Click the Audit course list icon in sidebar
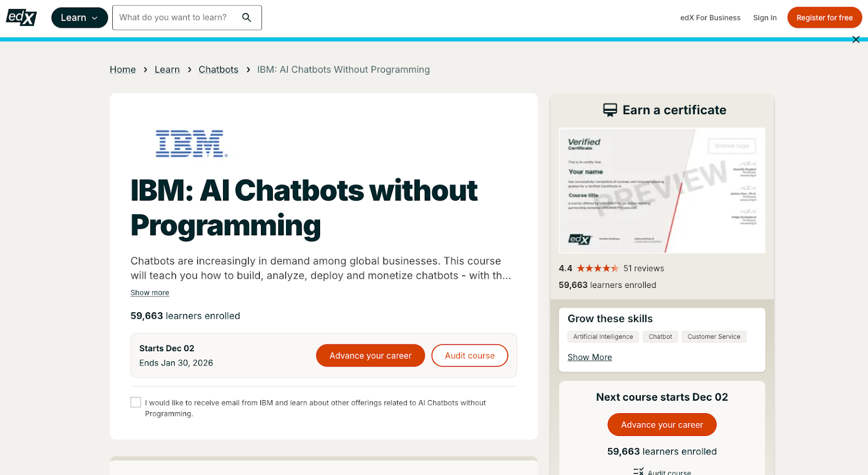This screenshot has height=475, width=868. tap(638, 471)
